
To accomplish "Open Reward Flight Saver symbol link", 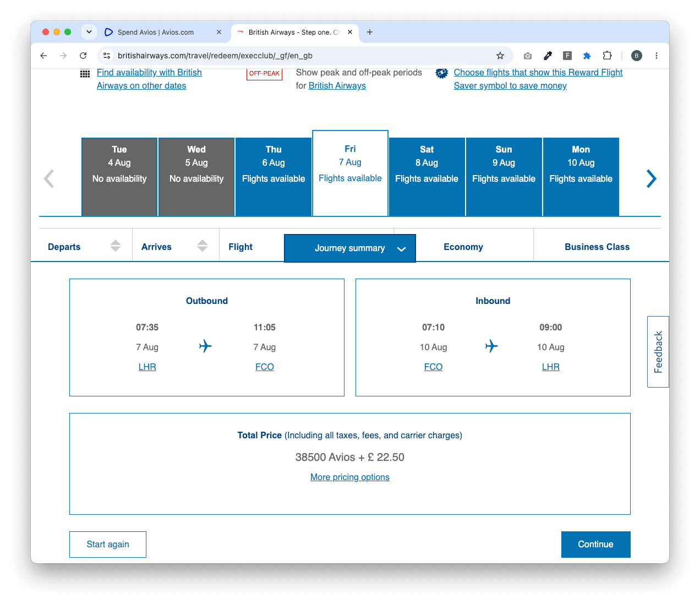I will click(538, 79).
